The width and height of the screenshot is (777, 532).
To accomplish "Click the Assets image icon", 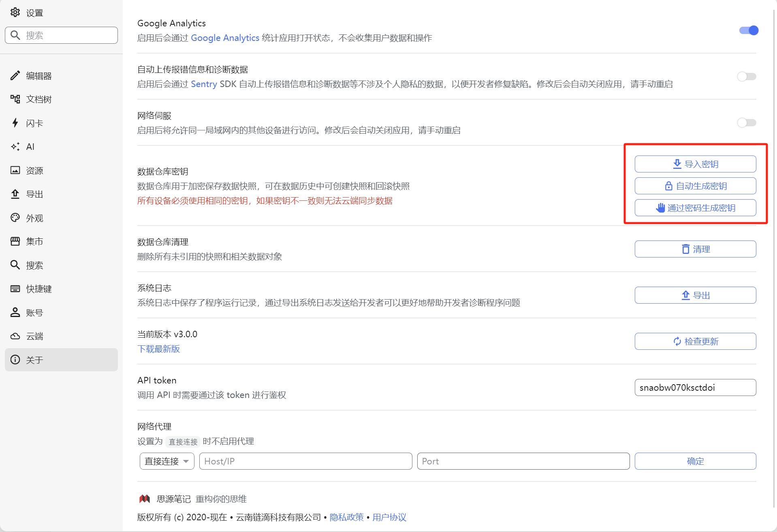I will coord(15,170).
